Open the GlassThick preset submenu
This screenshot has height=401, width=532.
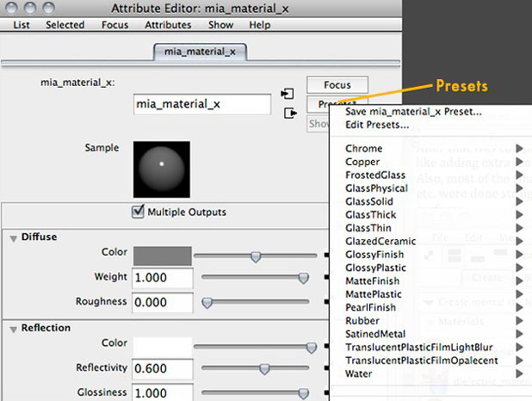[430, 215]
